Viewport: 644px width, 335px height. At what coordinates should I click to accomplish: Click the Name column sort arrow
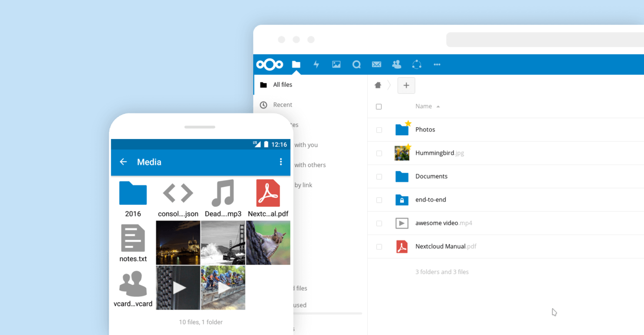[439, 106]
